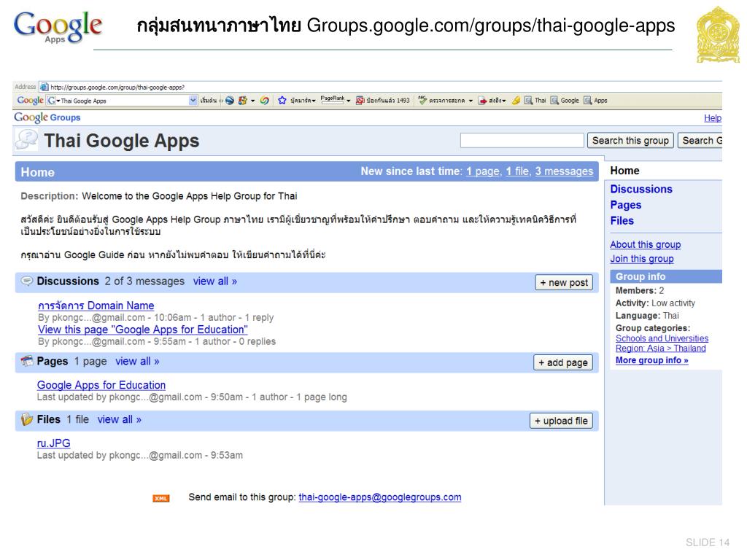Open the 1 page new link
Image resolution: width=747 pixels, height=560 pixels.
click(x=483, y=171)
